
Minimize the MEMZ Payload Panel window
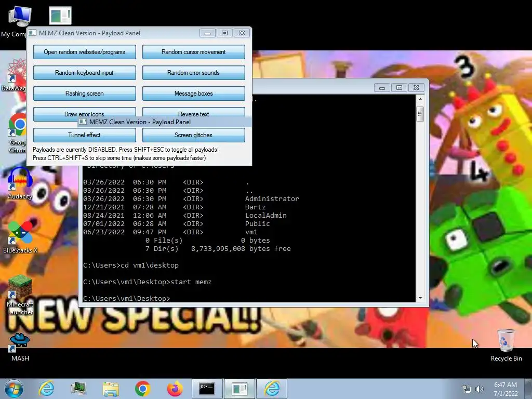point(208,33)
